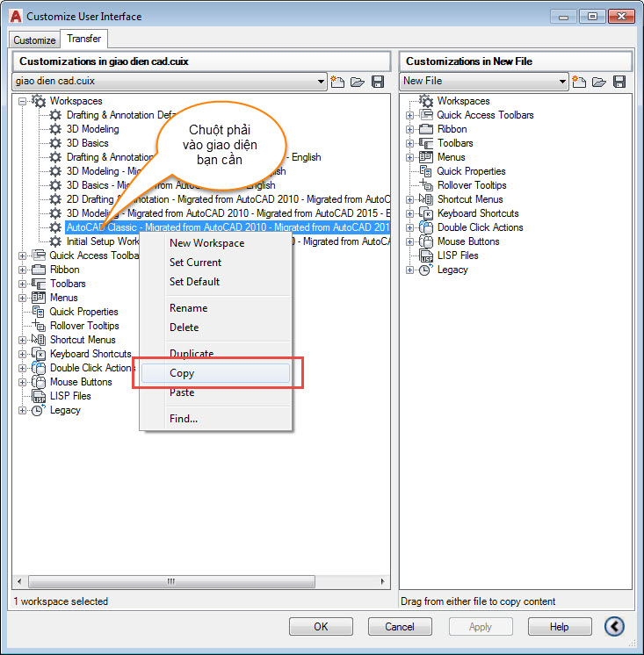The image size is (644, 655).
Task: Expand Shortcut Menus node in left tree
Action: [23, 340]
